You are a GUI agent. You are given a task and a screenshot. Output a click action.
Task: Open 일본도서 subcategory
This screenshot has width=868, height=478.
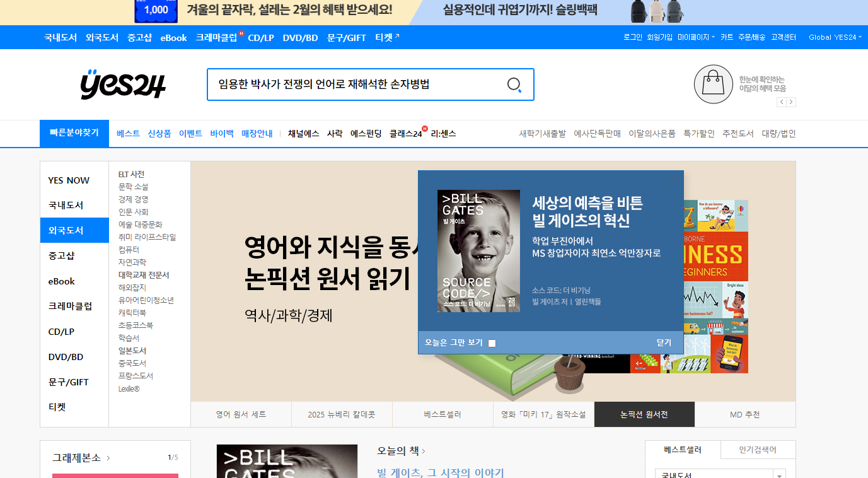pos(132,351)
